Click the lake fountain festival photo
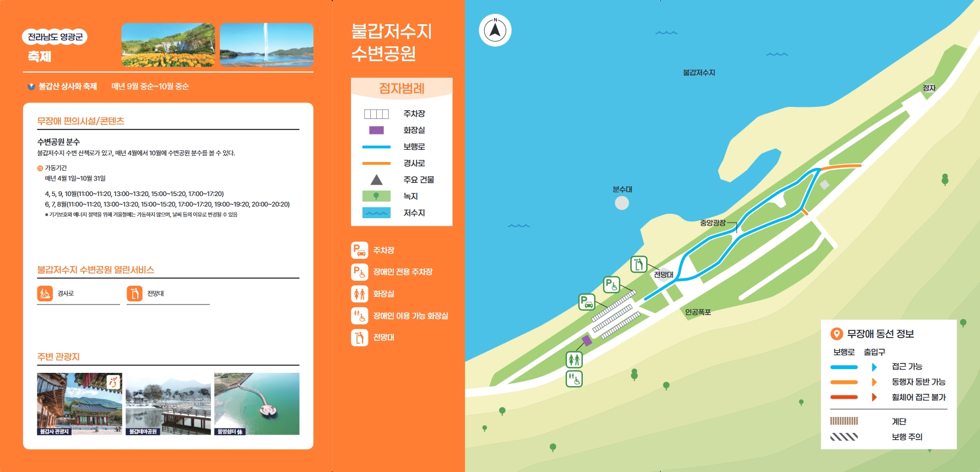 click(267, 45)
